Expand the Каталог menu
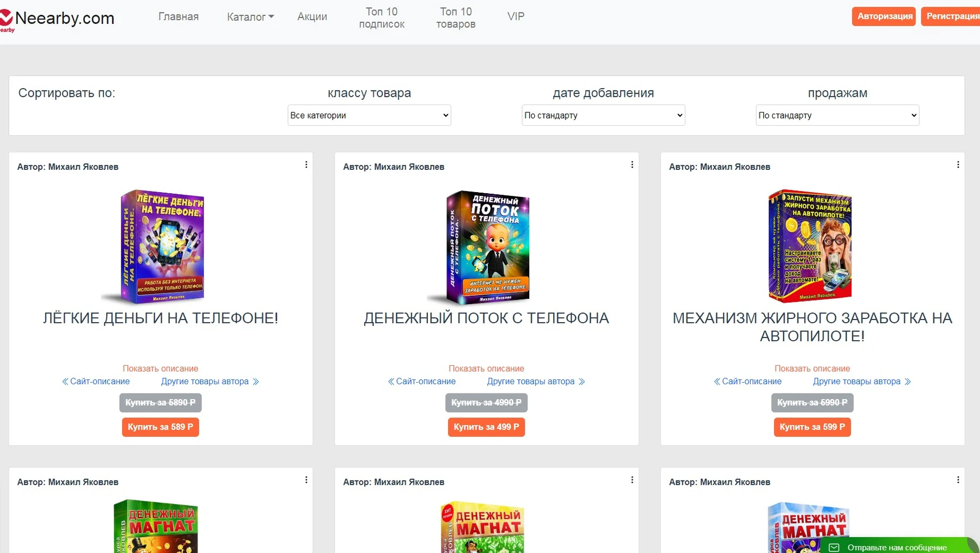980x553 pixels. (x=250, y=17)
